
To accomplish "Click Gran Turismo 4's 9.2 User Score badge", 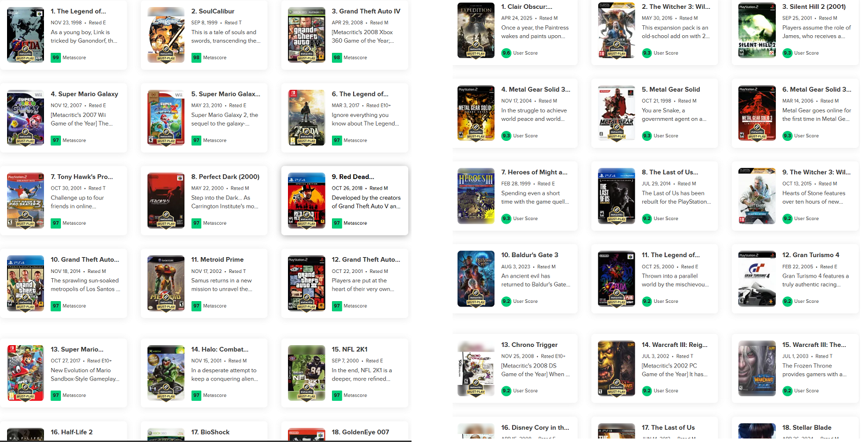I will [x=787, y=301].
